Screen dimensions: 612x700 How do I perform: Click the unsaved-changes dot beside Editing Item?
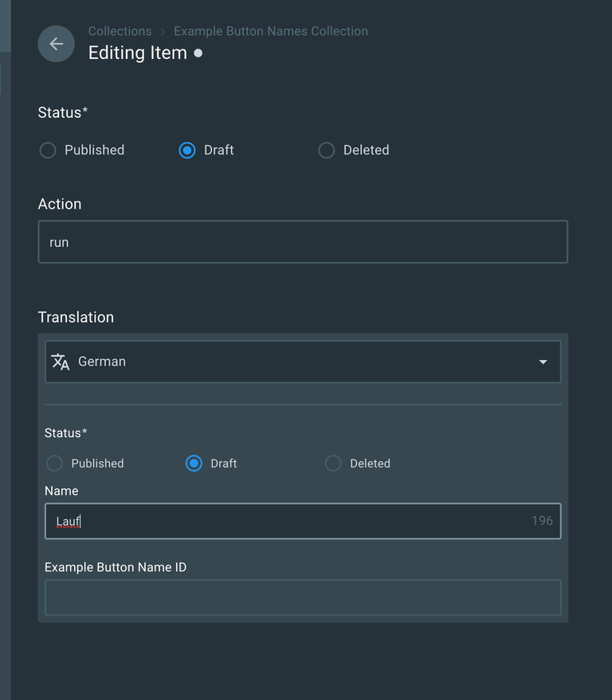198,53
